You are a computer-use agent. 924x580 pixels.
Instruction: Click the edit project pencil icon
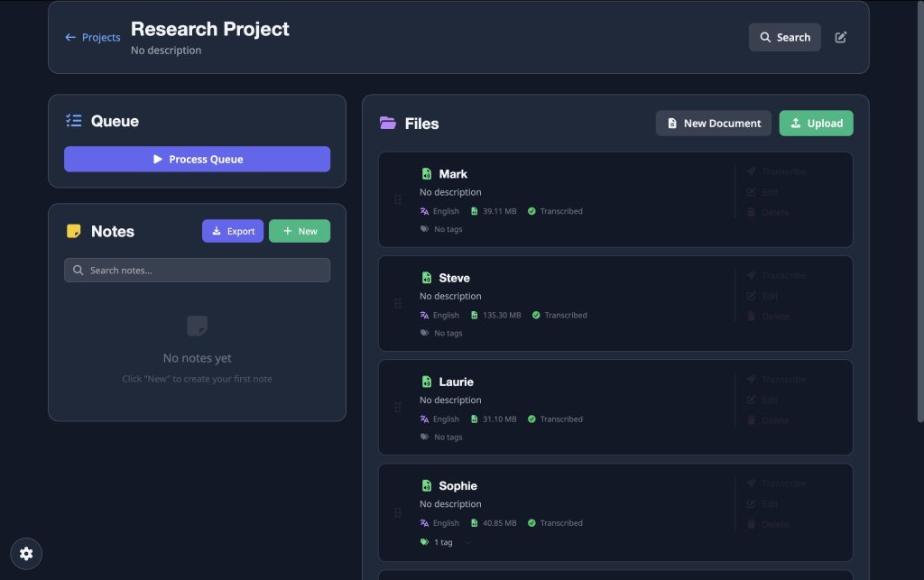coord(840,37)
